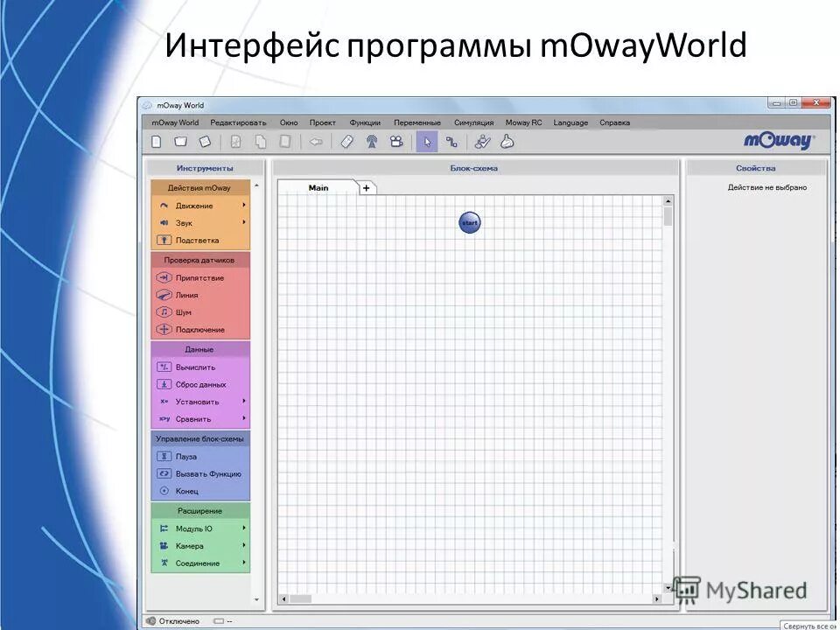
Task: Click the Управление блок-схемы section header
Action: click(199, 438)
